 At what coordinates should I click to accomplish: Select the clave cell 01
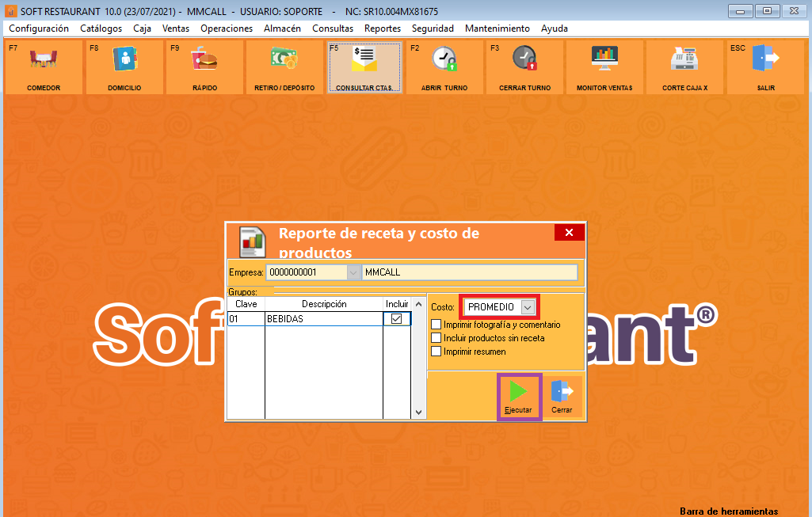tap(246, 319)
